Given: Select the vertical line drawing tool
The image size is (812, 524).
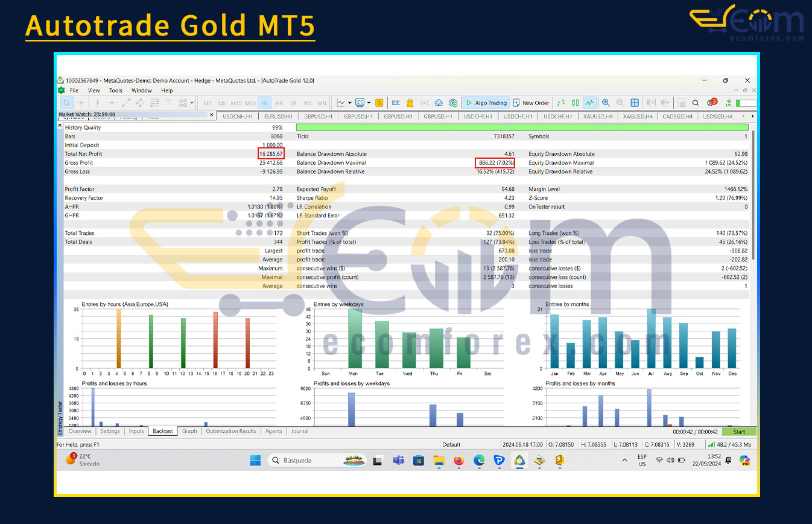Looking at the screenshot, I should point(97,103).
